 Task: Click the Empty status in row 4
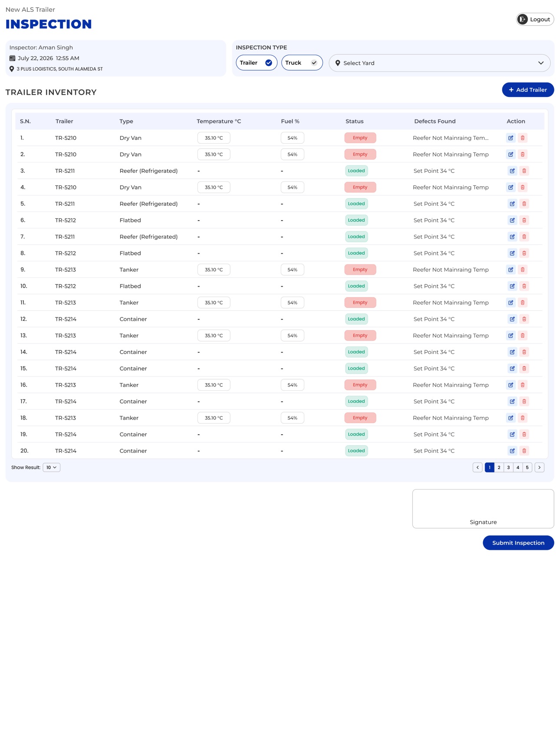point(360,187)
